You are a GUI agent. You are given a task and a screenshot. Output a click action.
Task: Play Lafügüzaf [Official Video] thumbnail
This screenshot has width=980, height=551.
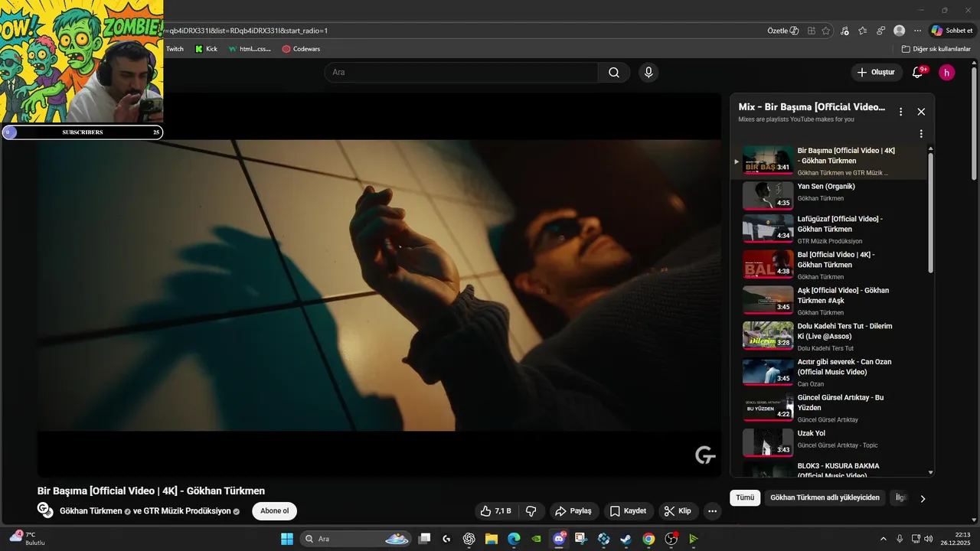coord(768,228)
